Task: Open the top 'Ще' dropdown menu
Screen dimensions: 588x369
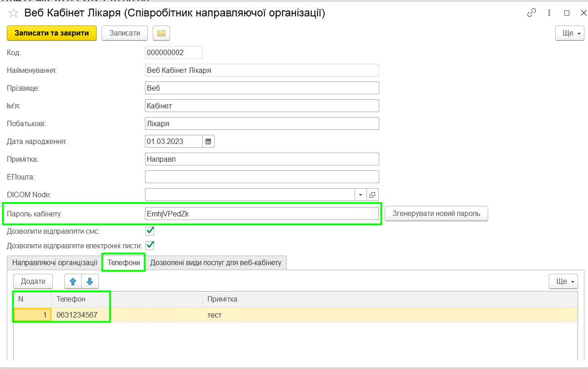Action: [569, 33]
